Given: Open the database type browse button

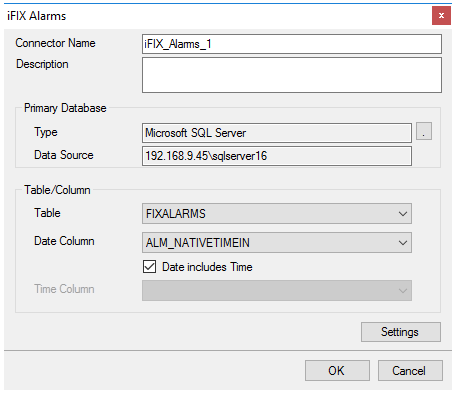Looking at the screenshot, I should pyautogui.click(x=424, y=131).
